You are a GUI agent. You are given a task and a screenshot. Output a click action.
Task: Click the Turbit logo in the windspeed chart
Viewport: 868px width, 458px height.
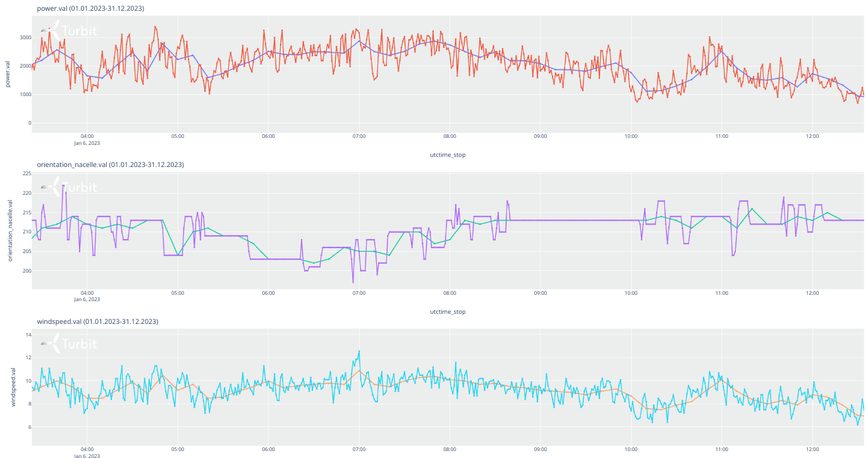point(69,344)
